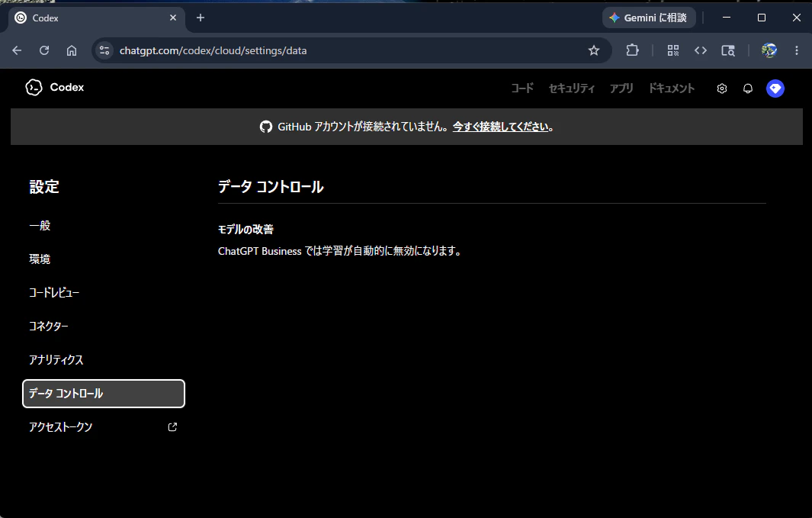This screenshot has width=812, height=518.
Task: Click the Codex title text in header
Action: coord(67,88)
